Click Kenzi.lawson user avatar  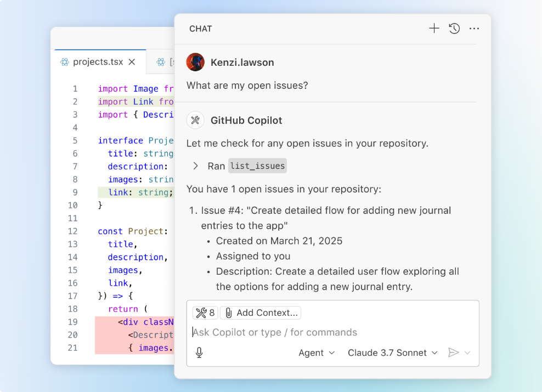coord(195,62)
